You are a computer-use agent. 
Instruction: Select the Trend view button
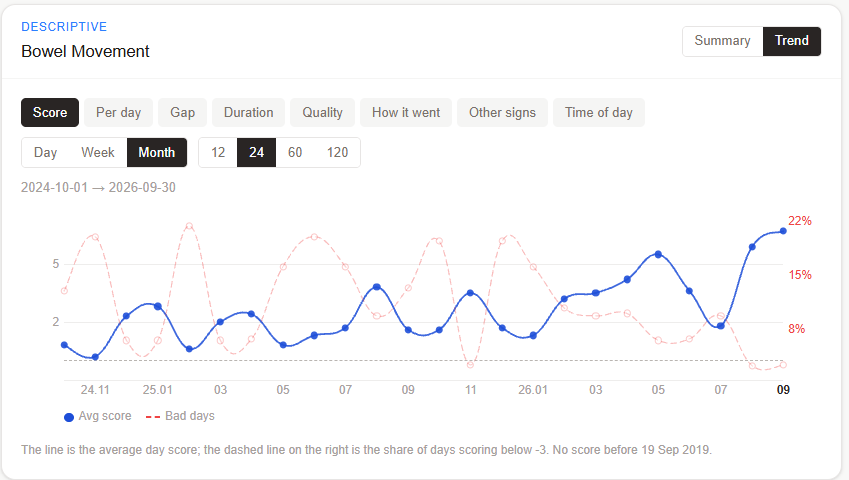792,41
